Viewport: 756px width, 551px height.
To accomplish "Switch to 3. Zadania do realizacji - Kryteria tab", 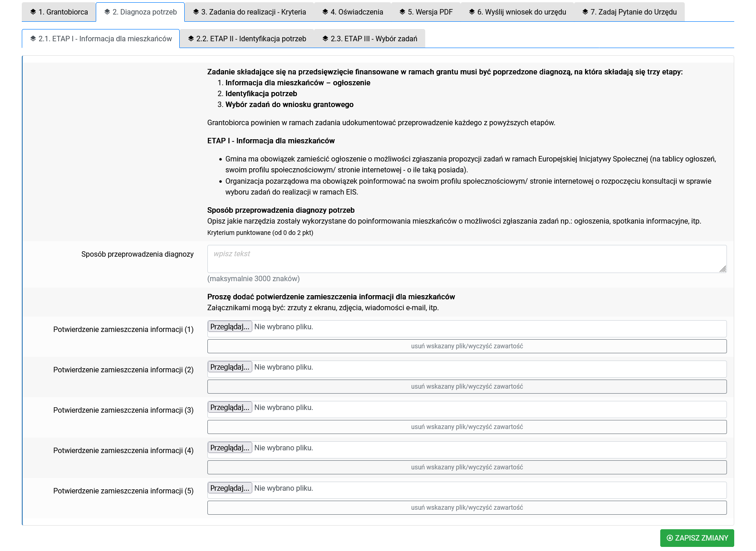I will pos(249,12).
